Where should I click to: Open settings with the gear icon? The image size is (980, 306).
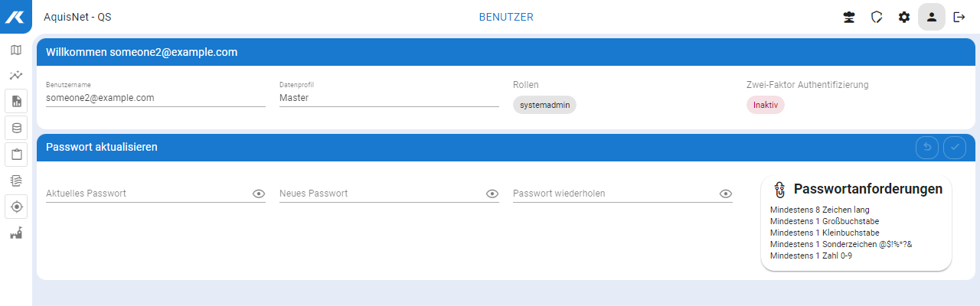904,17
